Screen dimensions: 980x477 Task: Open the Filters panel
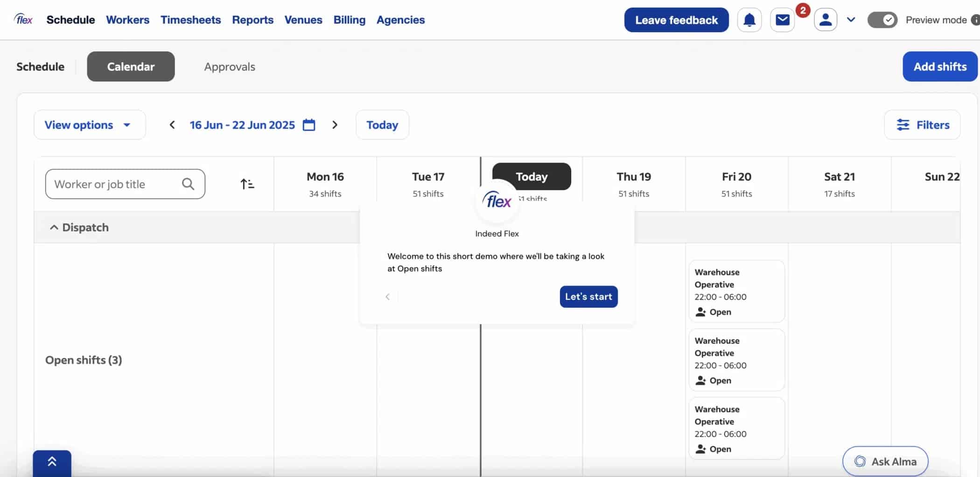[922, 125]
